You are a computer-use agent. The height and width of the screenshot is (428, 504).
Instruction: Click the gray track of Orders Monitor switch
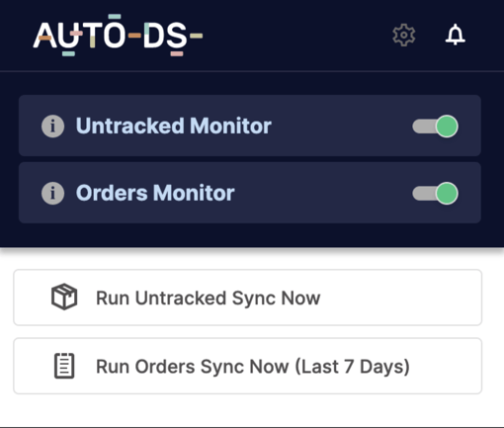(x=423, y=194)
